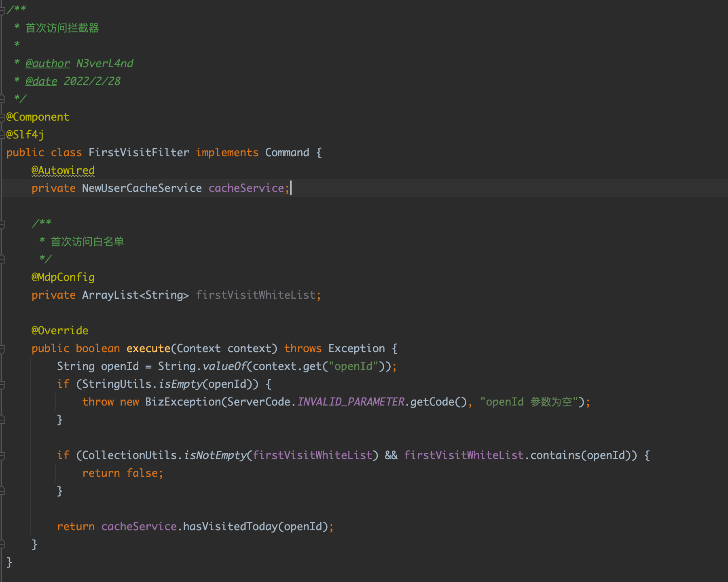Viewport: 728px width, 582px height.
Task: Collapse the StringUtils.isEmpty if block fold marker
Action: (x=2, y=384)
